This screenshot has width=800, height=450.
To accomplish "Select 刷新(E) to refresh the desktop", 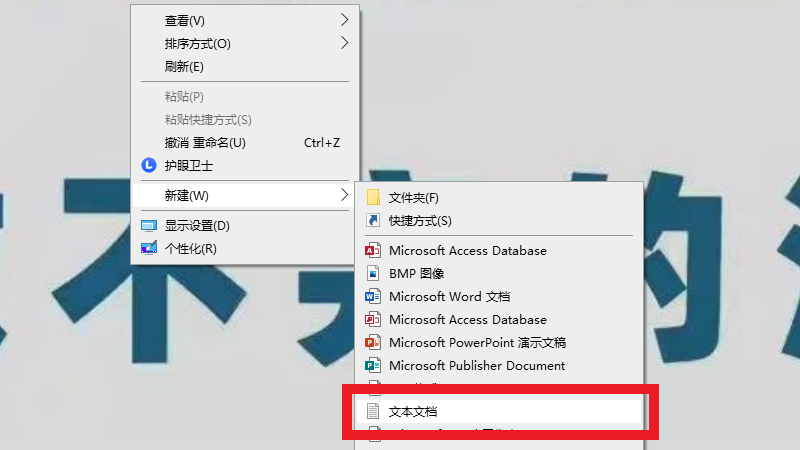I will click(184, 67).
